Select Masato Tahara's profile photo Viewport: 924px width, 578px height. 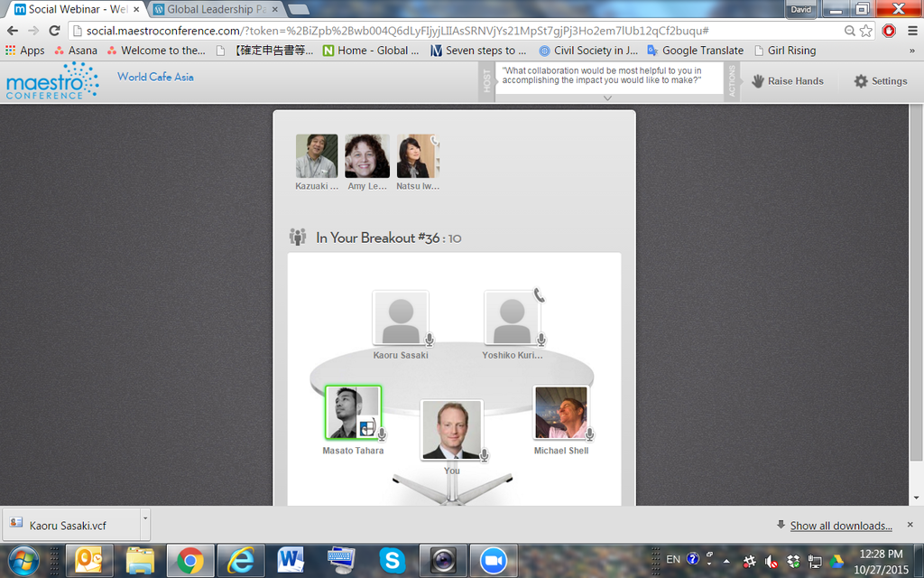(352, 413)
